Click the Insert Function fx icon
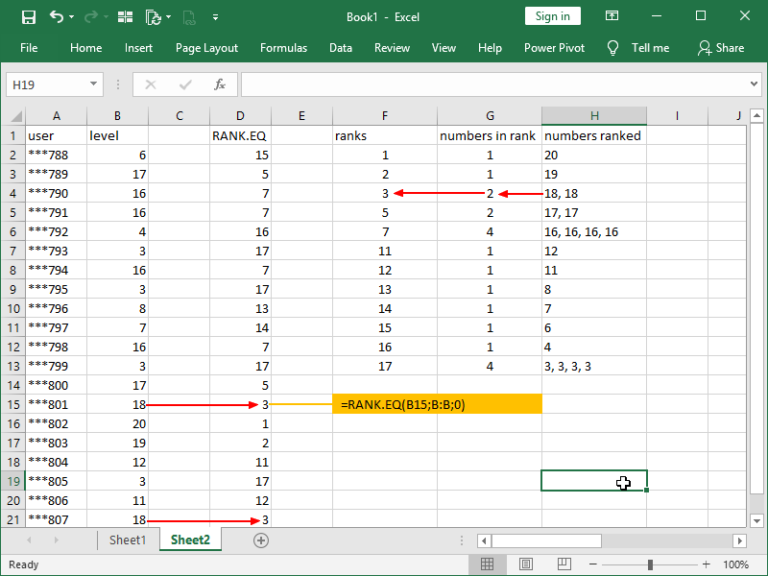768x576 pixels. click(x=219, y=85)
